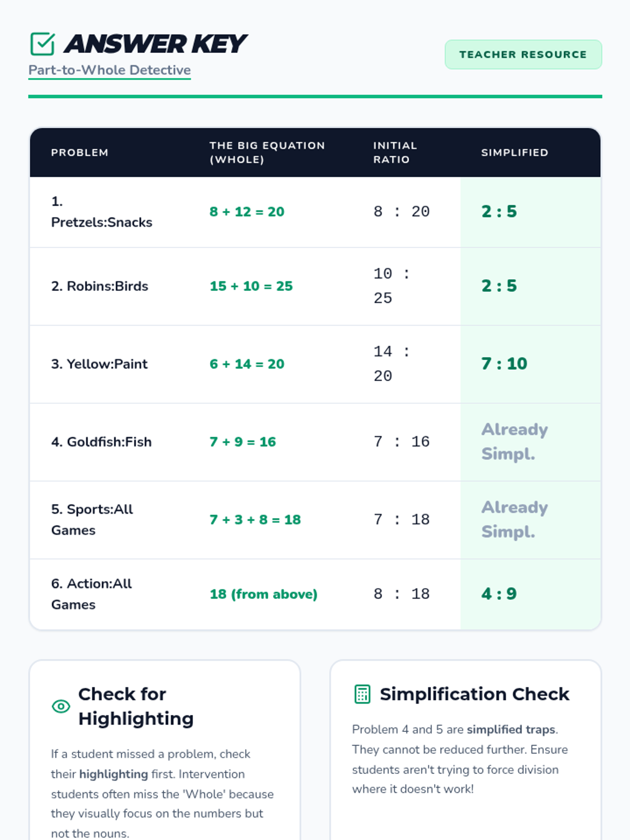Click the initial ratio 8 : 20
This screenshot has height=840, width=630.
402,212
